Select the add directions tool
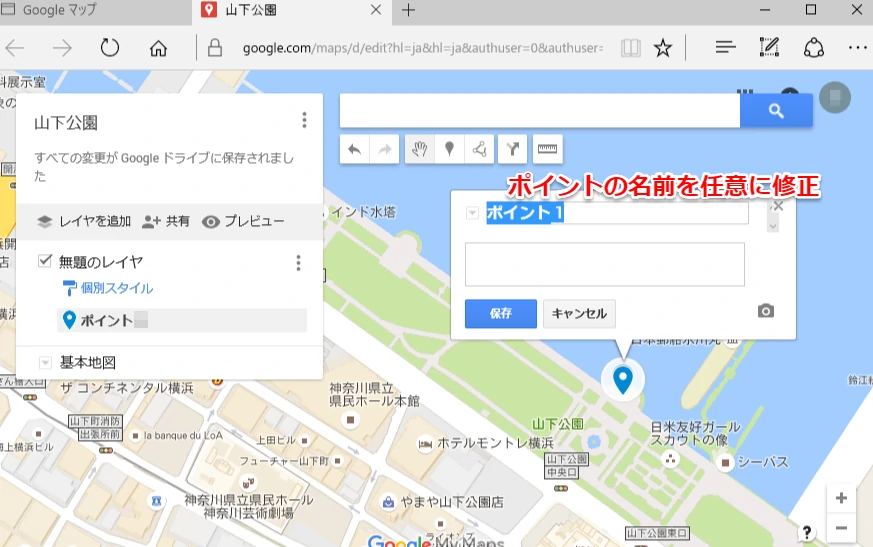The height and width of the screenshot is (547, 873). [513, 149]
